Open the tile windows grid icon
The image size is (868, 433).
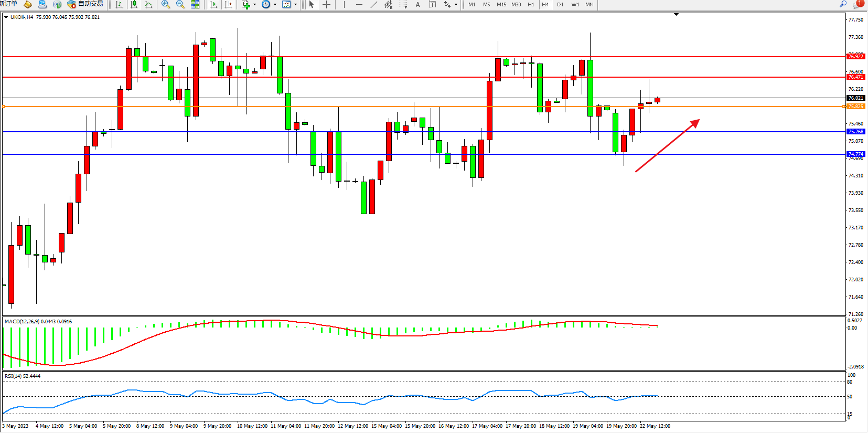pyautogui.click(x=195, y=4)
